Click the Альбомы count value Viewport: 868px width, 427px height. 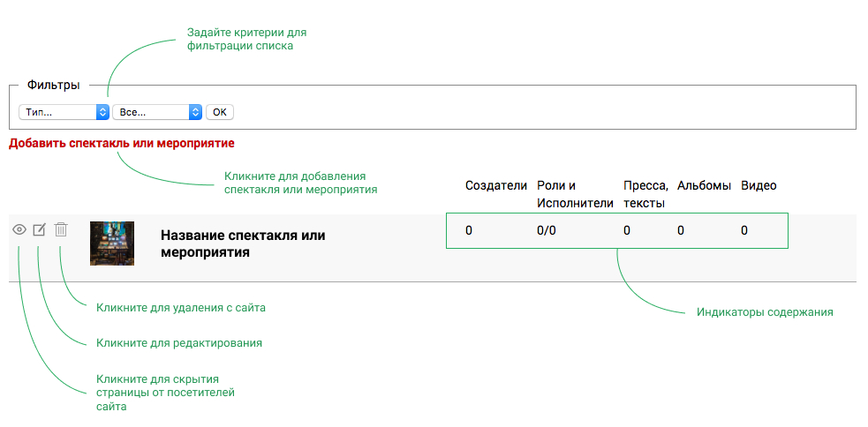pos(681,230)
